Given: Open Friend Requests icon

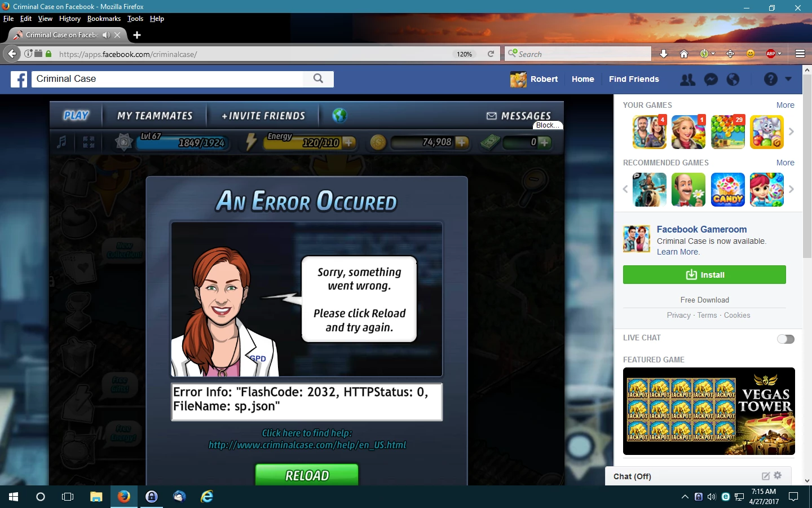Looking at the screenshot, I should tap(688, 80).
